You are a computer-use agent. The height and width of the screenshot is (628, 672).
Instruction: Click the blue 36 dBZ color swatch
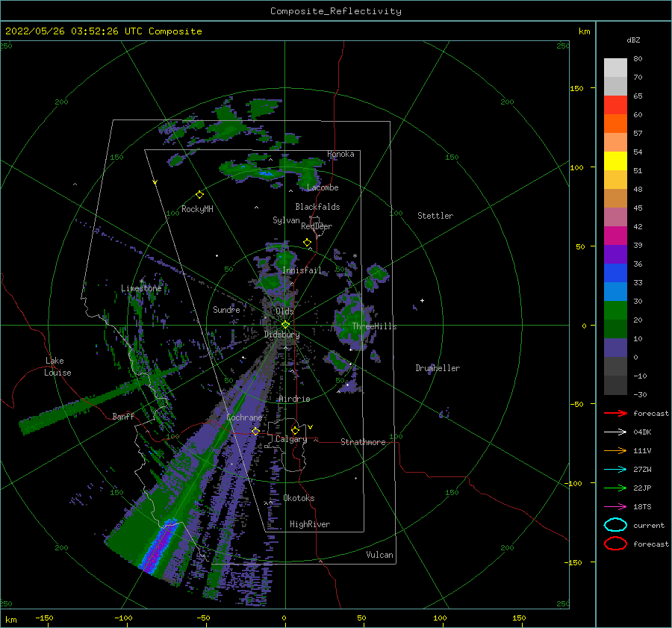[615, 273]
